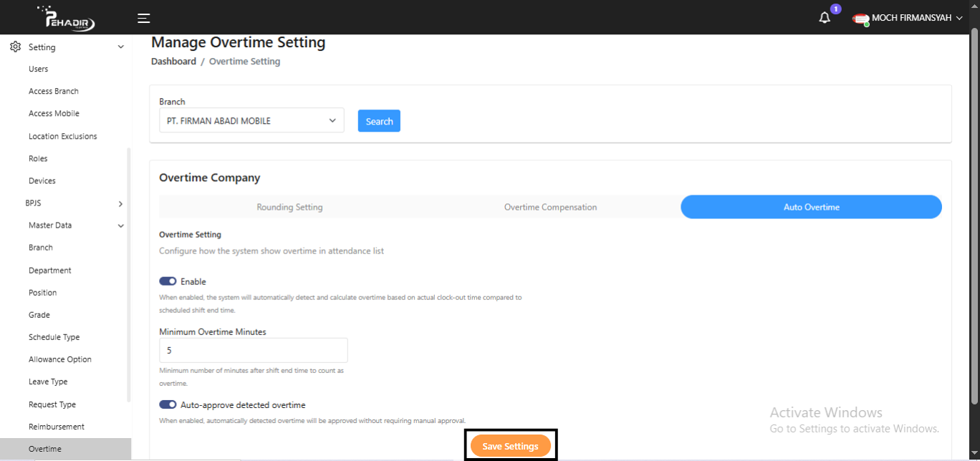This screenshot has width=980, height=461.
Task: Select the Auto Overtime tab
Action: coord(811,207)
